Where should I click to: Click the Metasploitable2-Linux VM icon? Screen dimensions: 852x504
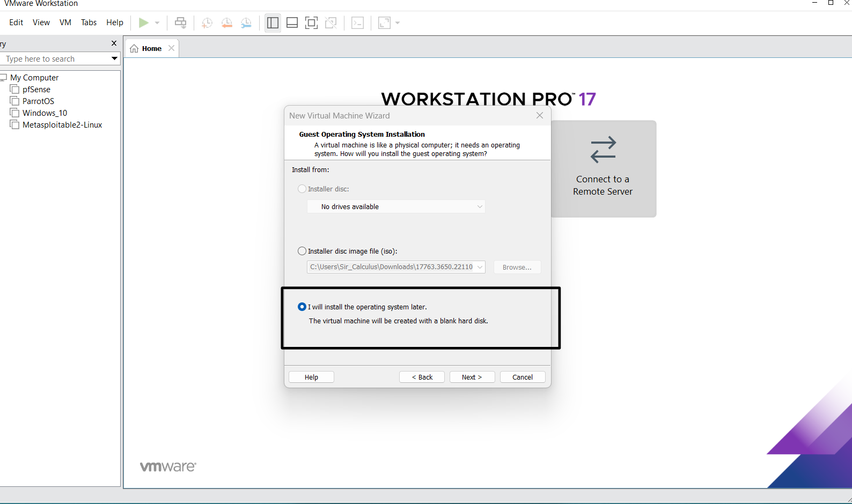click(x=14, y=124)
